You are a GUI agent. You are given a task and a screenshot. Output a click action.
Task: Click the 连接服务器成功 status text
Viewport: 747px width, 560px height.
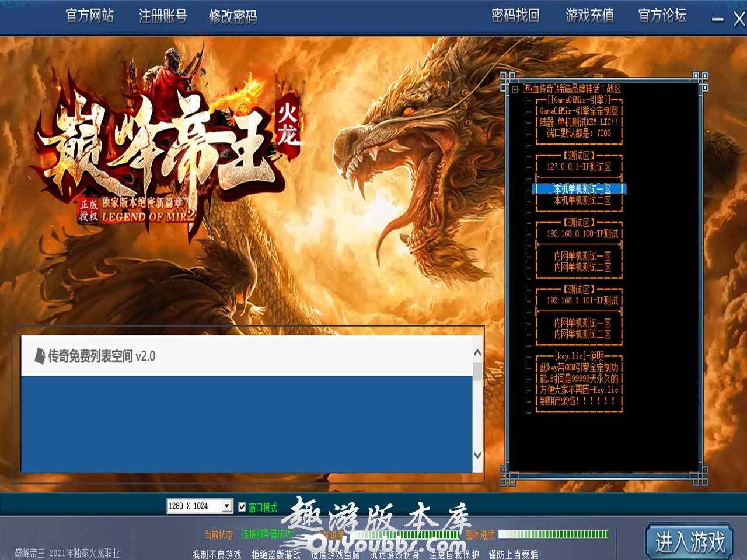click(266, 534)
